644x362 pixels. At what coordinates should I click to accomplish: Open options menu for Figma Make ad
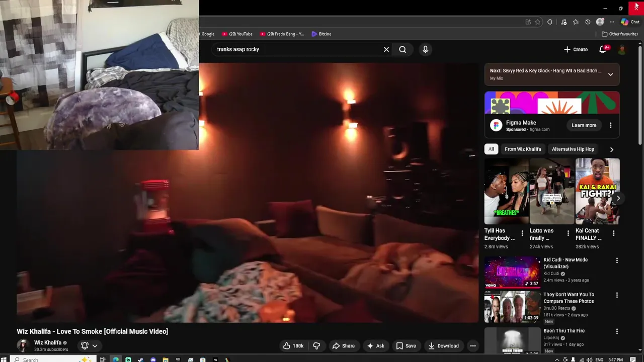611,125
